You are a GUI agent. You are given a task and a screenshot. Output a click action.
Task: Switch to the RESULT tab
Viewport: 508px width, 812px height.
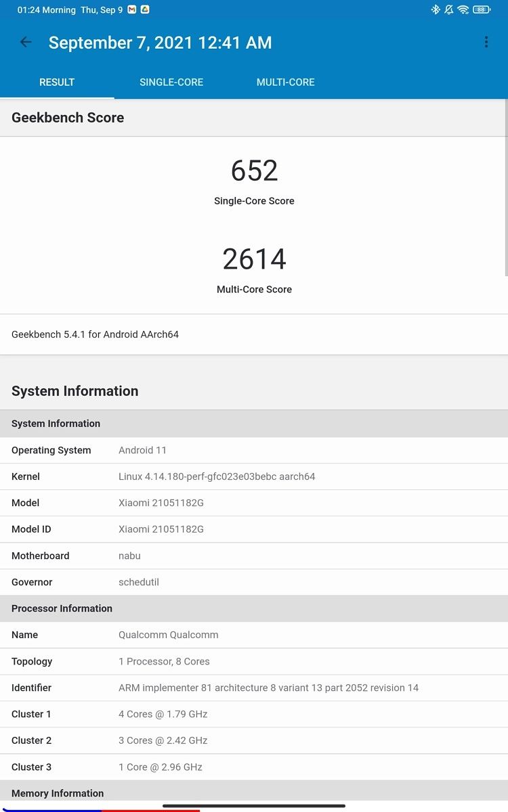tap(57, 83)
